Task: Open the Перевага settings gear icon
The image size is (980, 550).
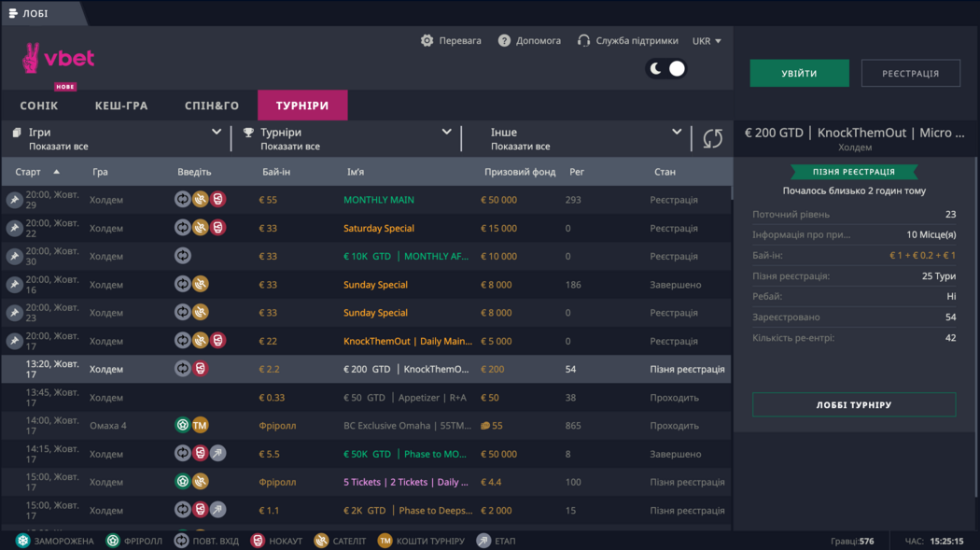Action: pos(427,41)
